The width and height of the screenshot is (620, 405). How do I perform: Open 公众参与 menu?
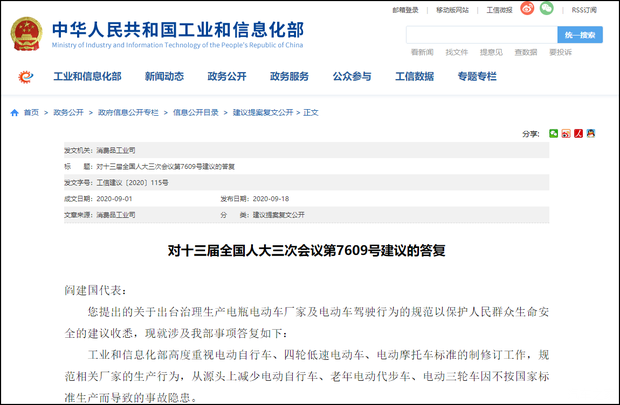point(352,76)
